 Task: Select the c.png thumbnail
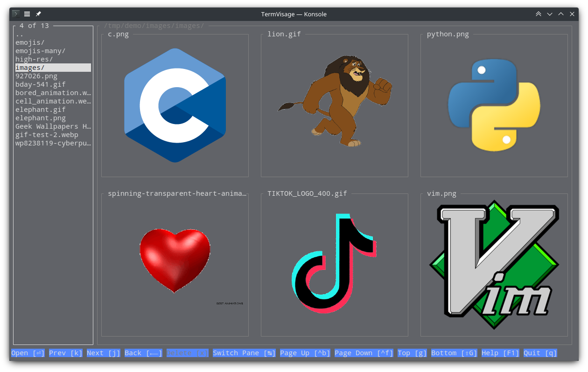[x=175, y=105]
